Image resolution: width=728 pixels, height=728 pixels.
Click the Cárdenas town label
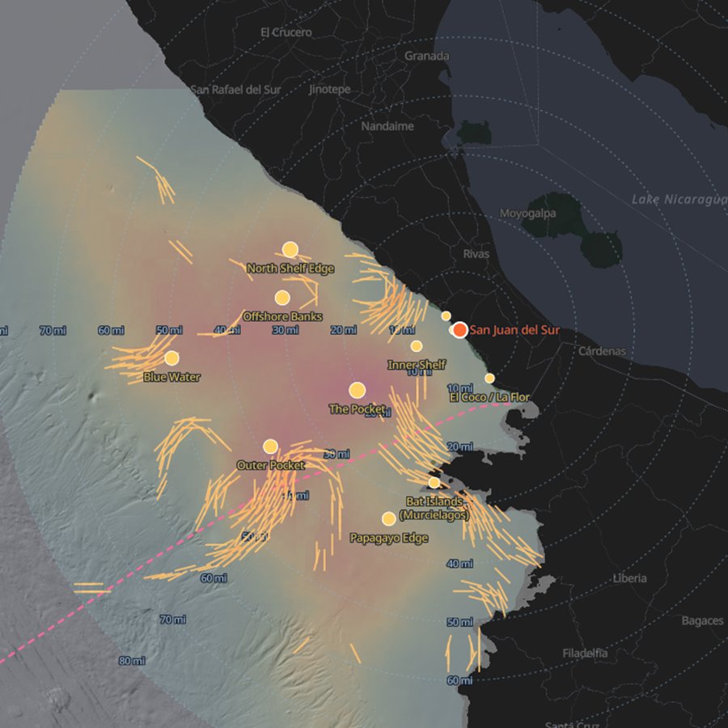tap(602, 351)
